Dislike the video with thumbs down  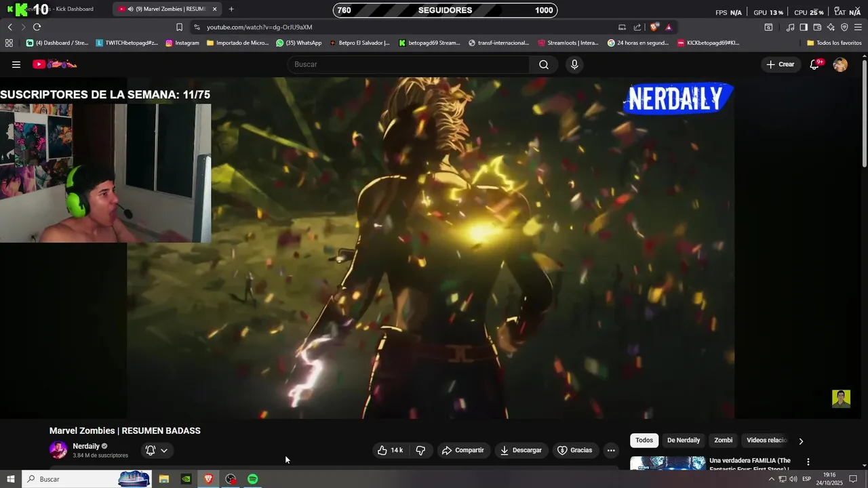point(420,450)
